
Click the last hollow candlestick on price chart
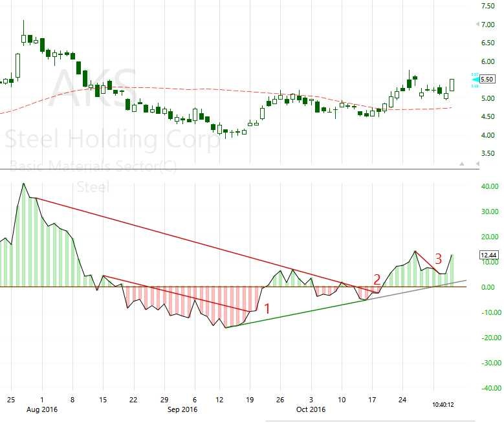coord(452,84)
